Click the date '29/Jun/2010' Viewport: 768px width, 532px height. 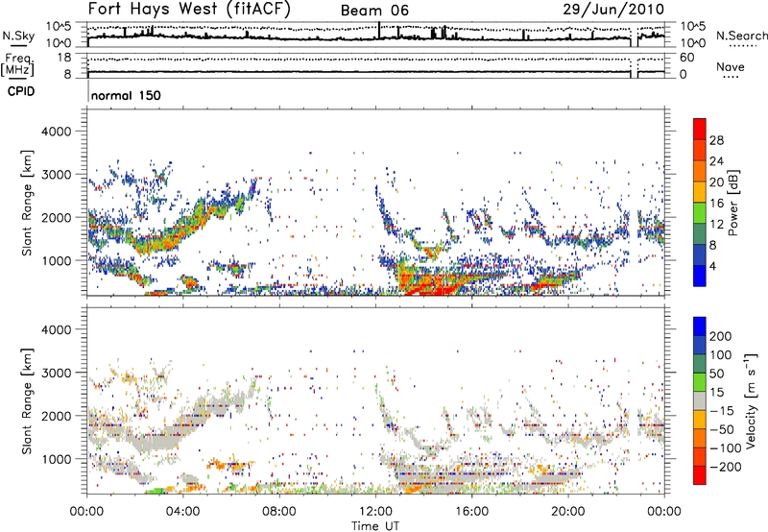613,10
